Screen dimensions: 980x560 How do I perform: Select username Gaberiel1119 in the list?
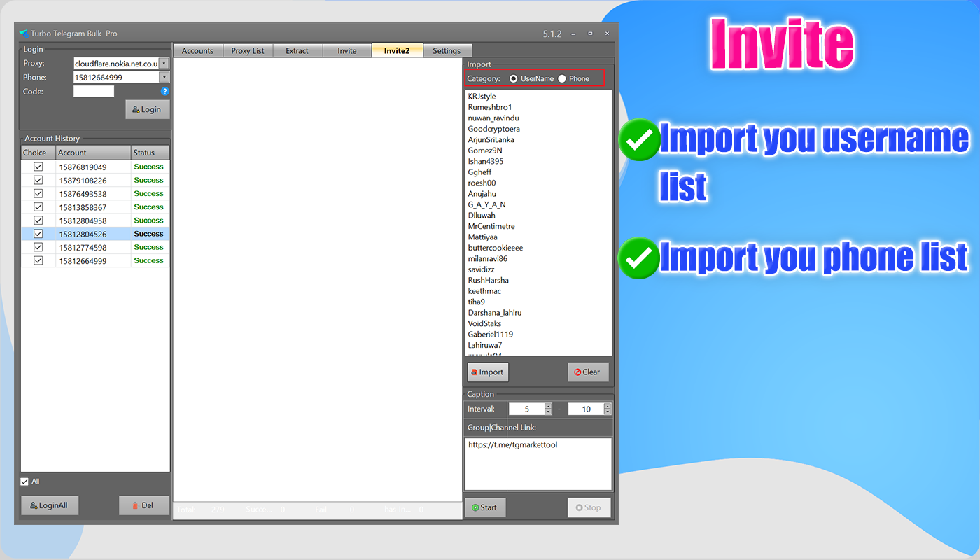coord(491,335)
